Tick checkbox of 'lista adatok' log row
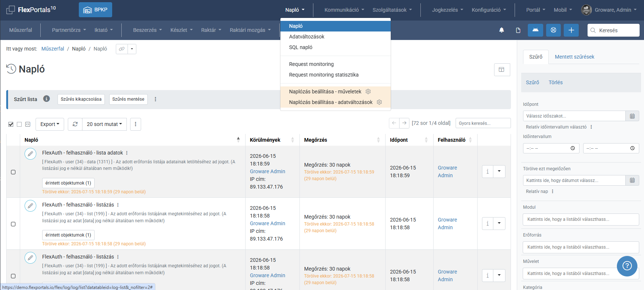This screenshot has width=644, height=290. (x=13, y=172)
